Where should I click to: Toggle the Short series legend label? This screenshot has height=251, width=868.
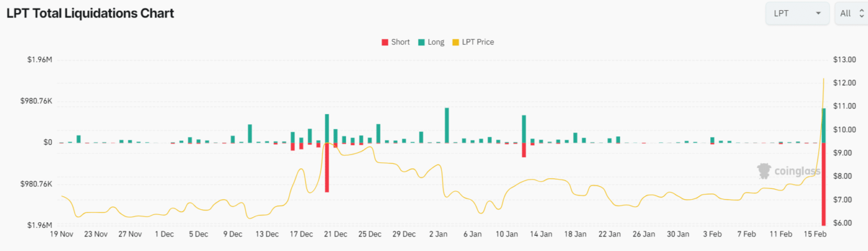400,42
